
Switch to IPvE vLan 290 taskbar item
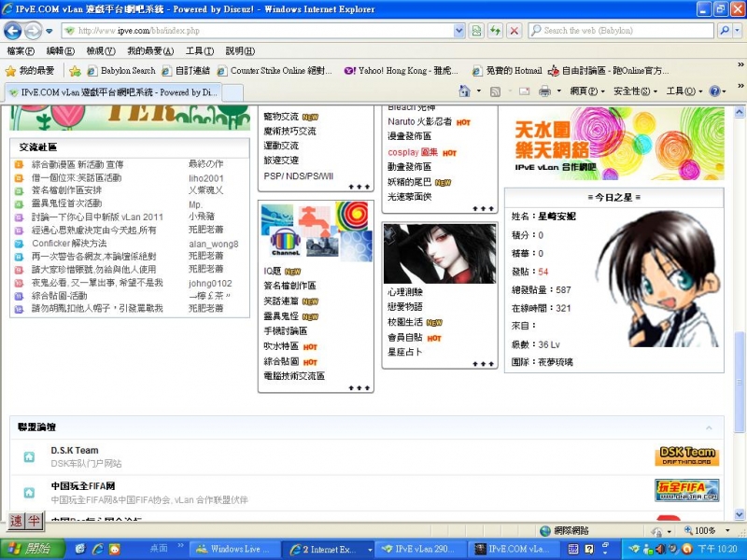421,549
